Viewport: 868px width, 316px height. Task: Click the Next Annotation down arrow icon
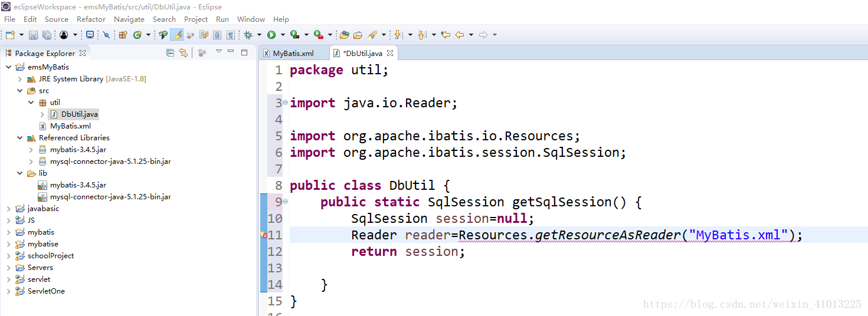point(398,35)
